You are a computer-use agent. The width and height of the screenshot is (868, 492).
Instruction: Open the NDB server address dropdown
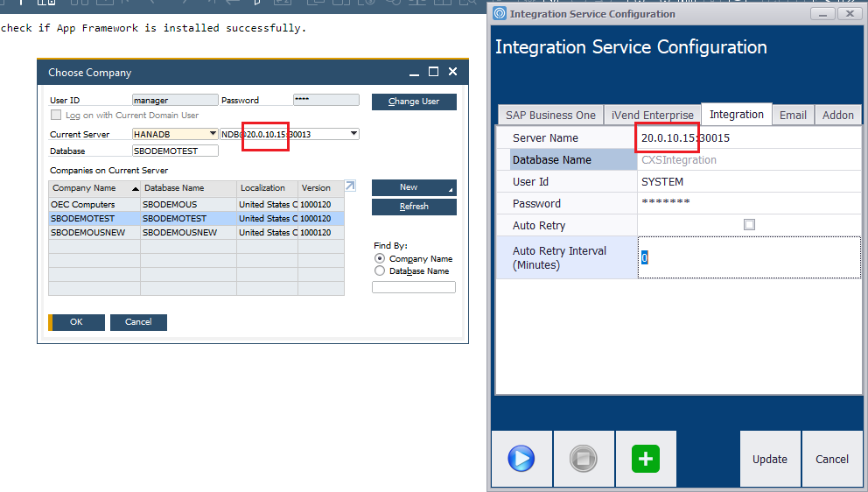(353, 134)
